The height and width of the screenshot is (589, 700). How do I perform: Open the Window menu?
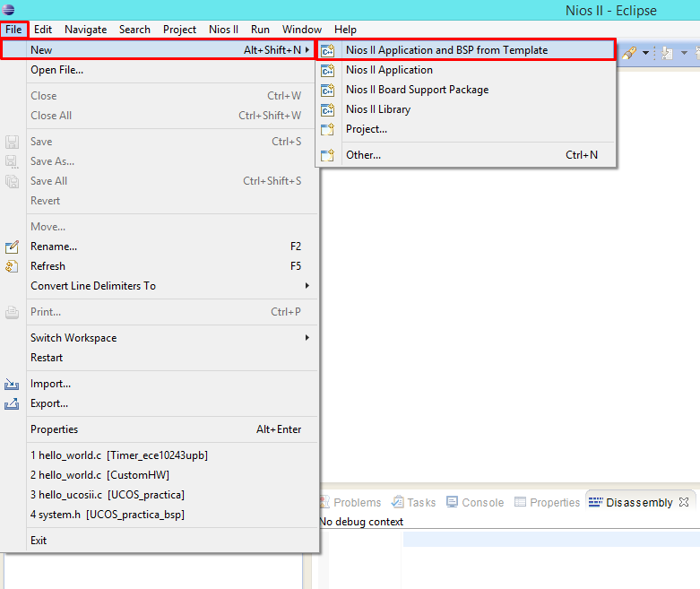tap(302, 30)
